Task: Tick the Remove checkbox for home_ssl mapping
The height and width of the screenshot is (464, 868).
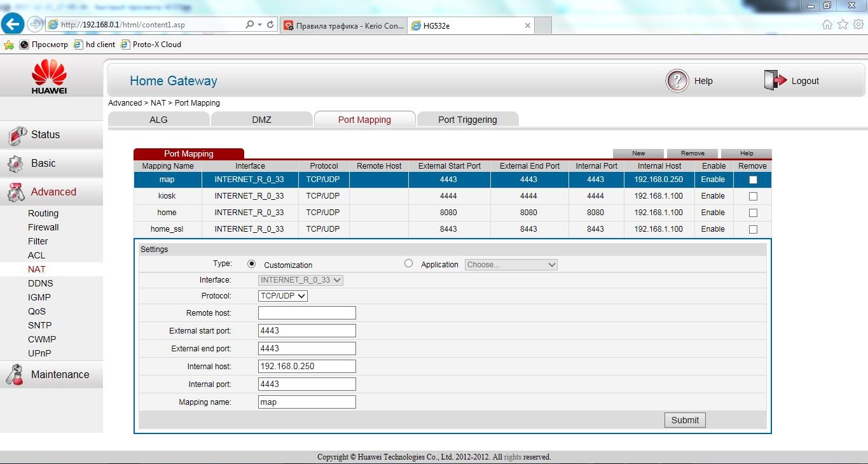Action: (753, 229)
